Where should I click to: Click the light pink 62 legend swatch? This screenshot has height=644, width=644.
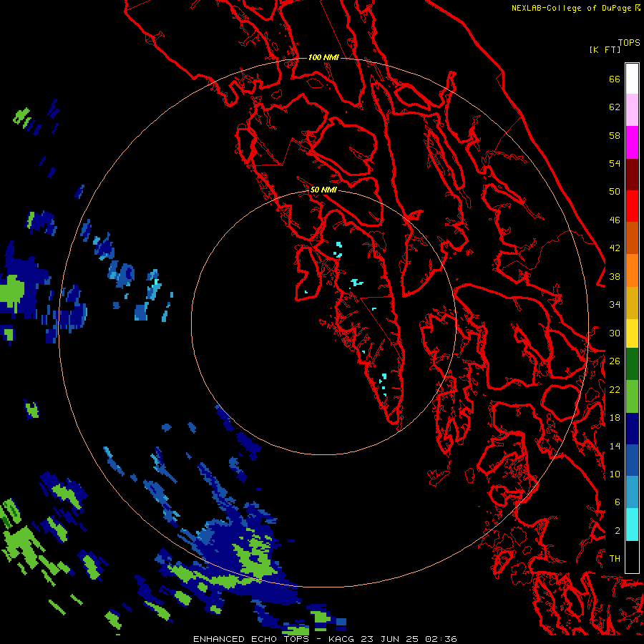[x=632, y=110]
